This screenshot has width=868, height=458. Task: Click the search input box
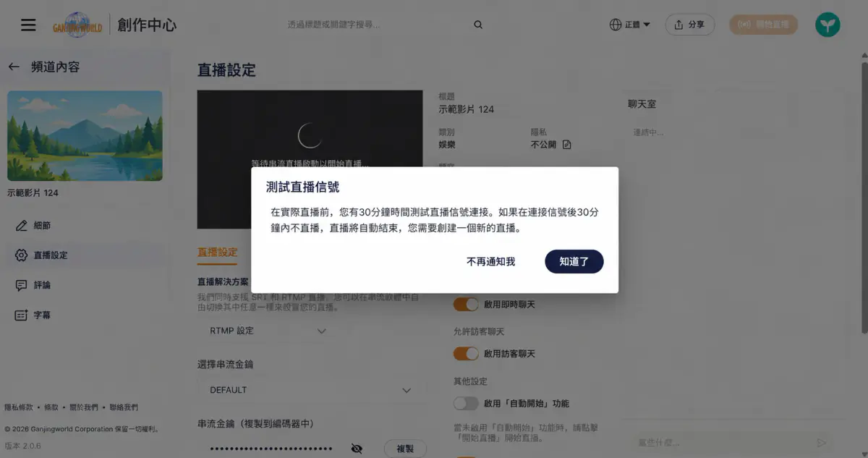point(376,25)
